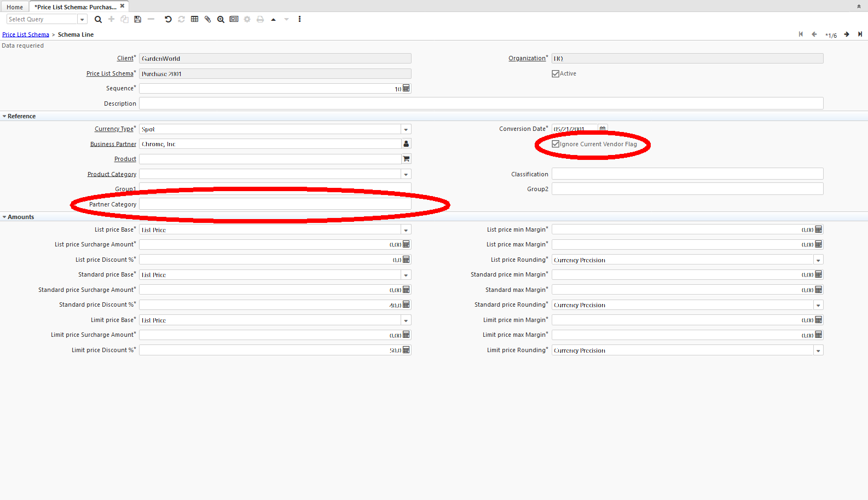868x500 pixels.
Task: Go to the next record arrow
Action: click(846, 35)
